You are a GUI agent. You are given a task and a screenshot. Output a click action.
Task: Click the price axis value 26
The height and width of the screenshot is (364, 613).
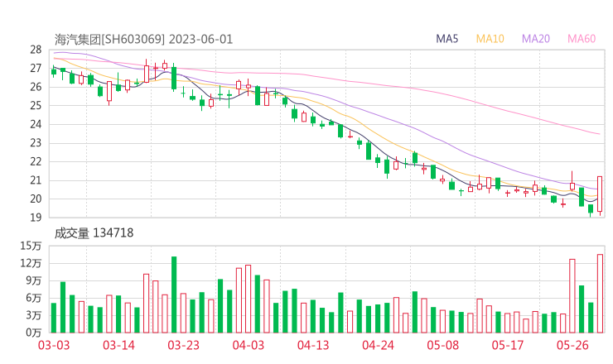tap(36, 87)
